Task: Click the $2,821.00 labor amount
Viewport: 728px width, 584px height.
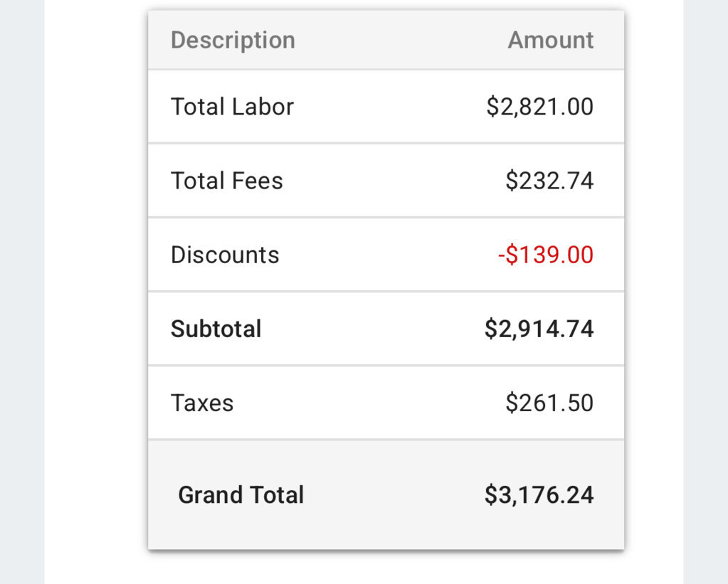Action: [539, 107]
